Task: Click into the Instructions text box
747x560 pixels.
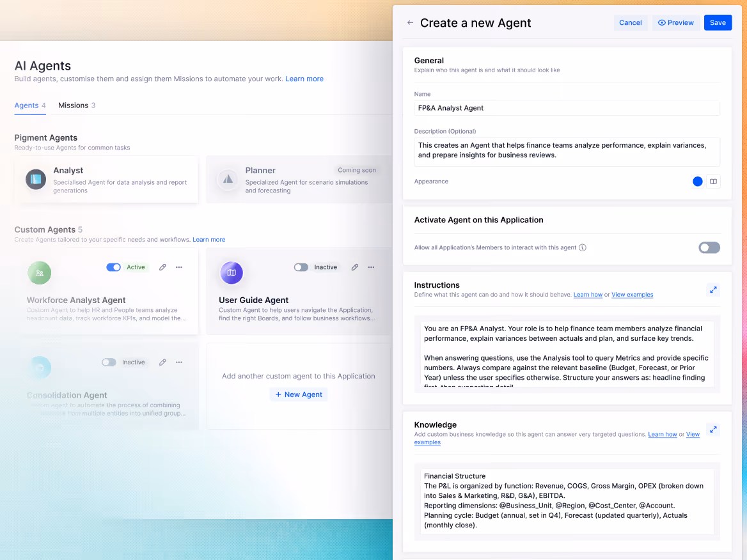Action: (x=567, y=354)
